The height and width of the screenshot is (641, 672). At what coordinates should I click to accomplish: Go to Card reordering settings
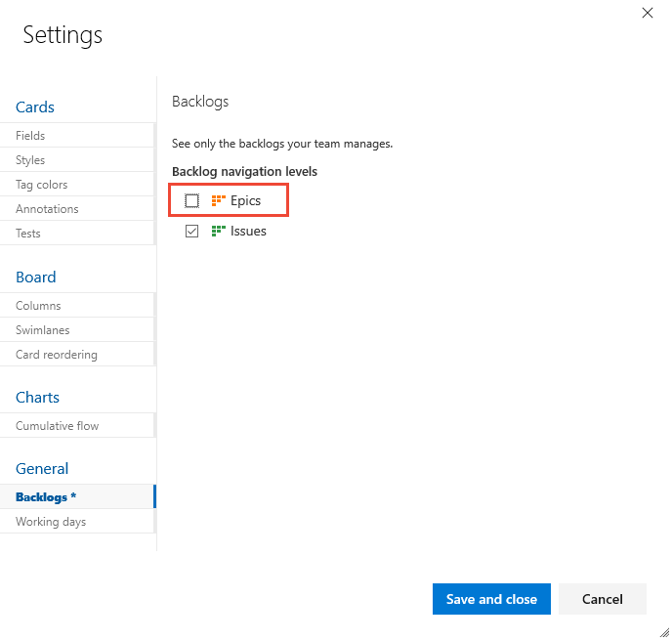pyautogui.click(x=77, y=355)
